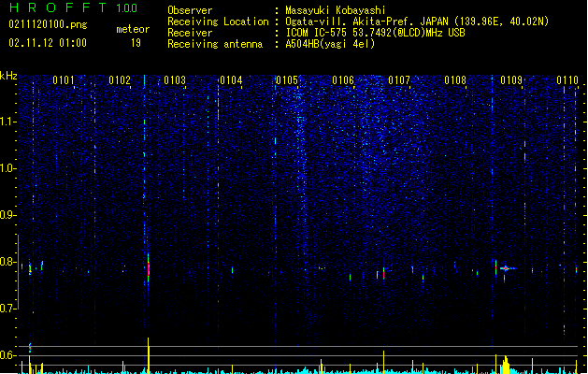
Task: Click the 'meteor' count label
Action: [133, 29]
